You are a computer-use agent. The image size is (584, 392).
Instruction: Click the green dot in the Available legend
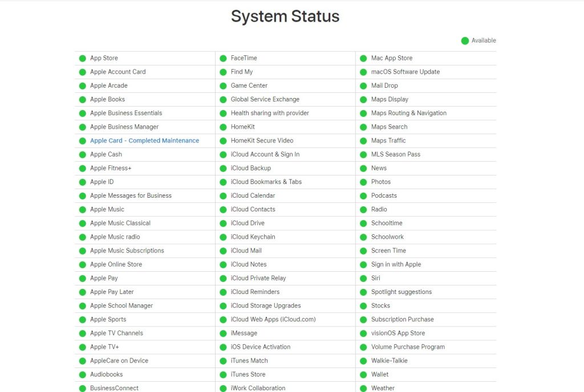pos(465,41)
